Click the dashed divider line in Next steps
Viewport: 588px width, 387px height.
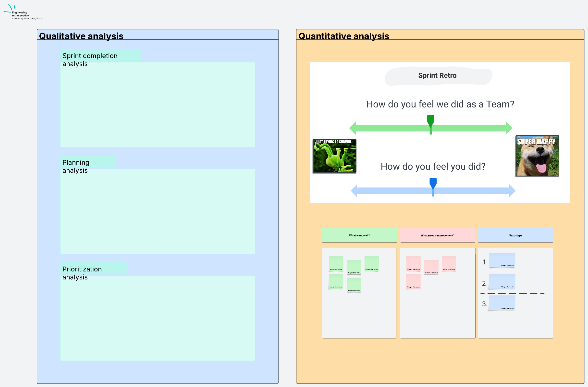[x=512, y=293]
